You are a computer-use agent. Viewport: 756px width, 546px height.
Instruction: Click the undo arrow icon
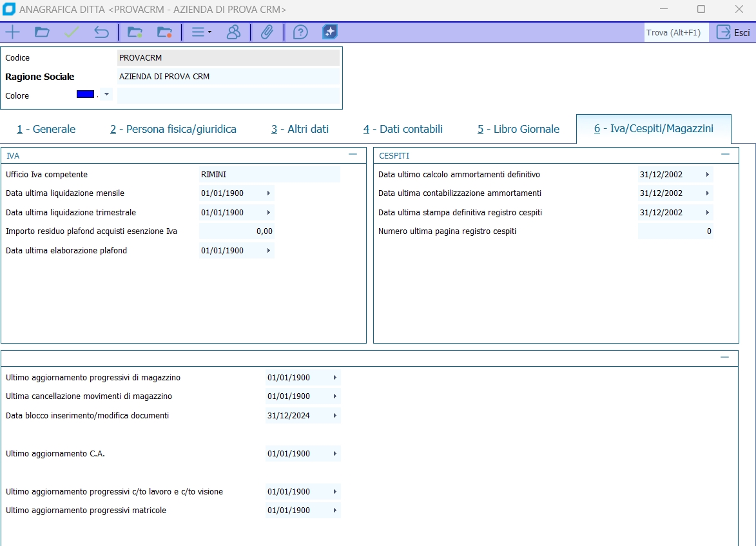click(x=101, y=32)
